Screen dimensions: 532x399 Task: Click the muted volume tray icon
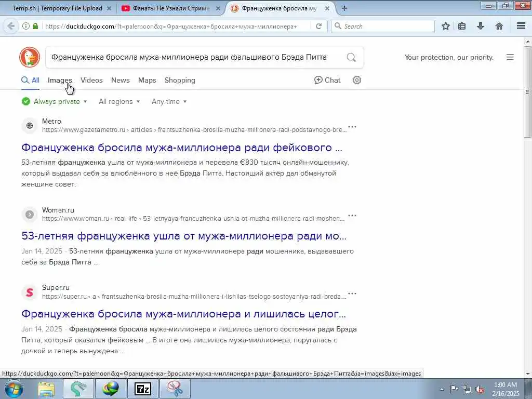pyautogui.click(x=480, y=390)
